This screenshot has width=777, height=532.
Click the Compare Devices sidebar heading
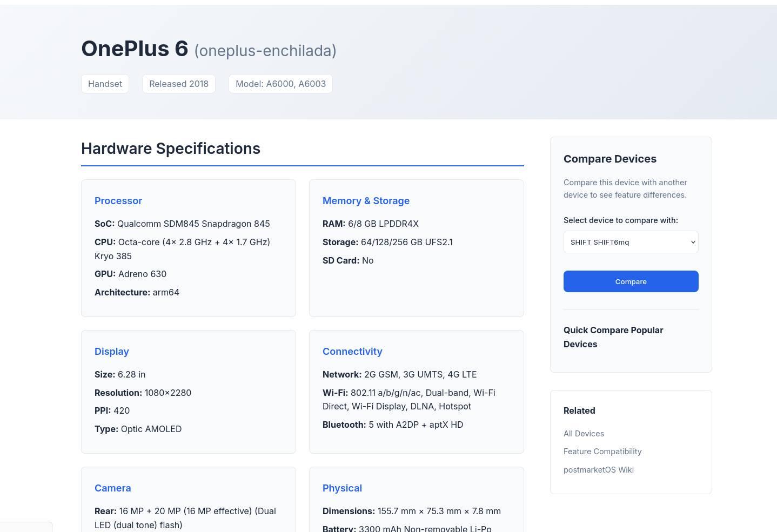[x=610, y=159]
